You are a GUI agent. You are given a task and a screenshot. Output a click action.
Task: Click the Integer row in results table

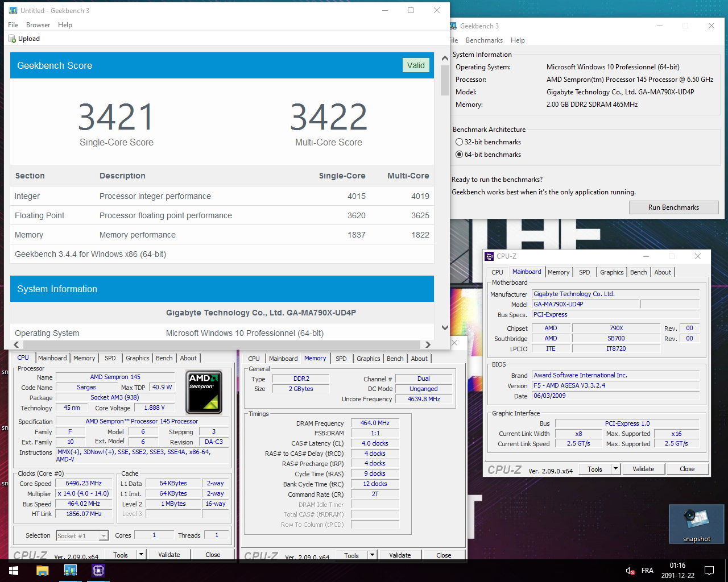222,196
